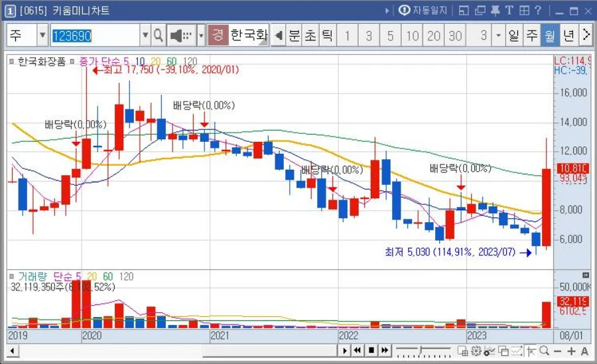Click the indicator add line-chart icon
Image resolution: width=597 pixels, height=364 pixels.
490,351
